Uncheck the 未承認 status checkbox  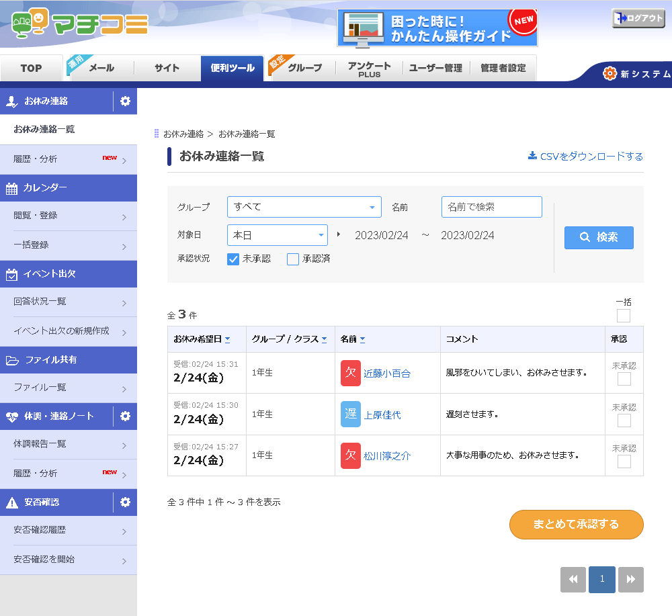[x=233, y=259]
